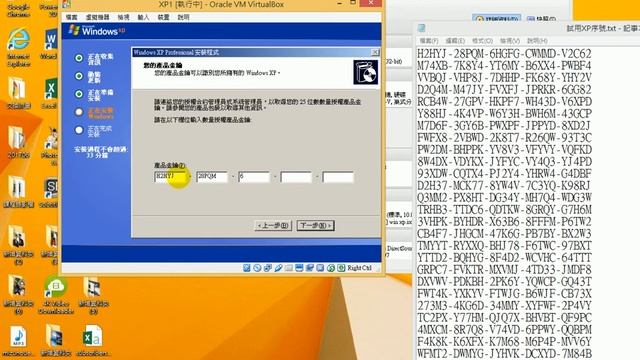Click the line starting M74XB-7K8Y4 in Notepad
The image size is (640, 360).
tap(504, 65)
